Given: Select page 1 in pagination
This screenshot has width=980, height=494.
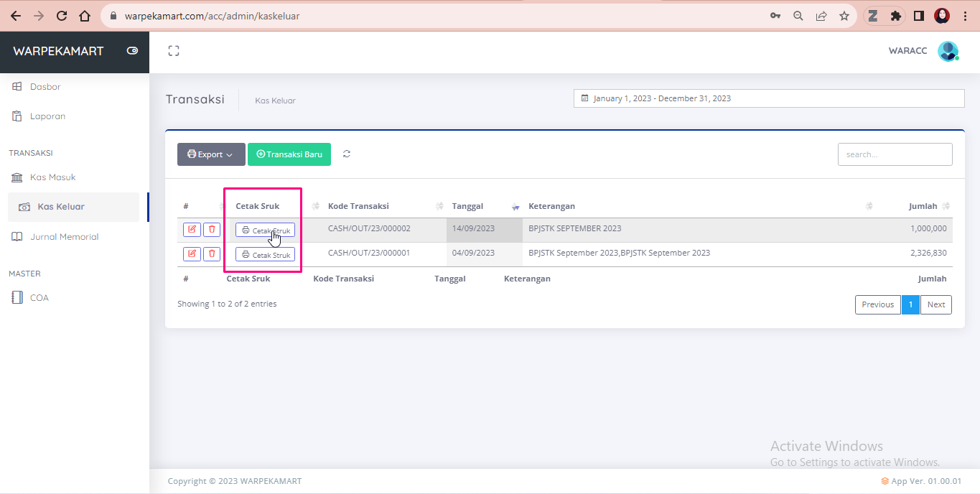Looking at the screenshot, I should point(910,304).
